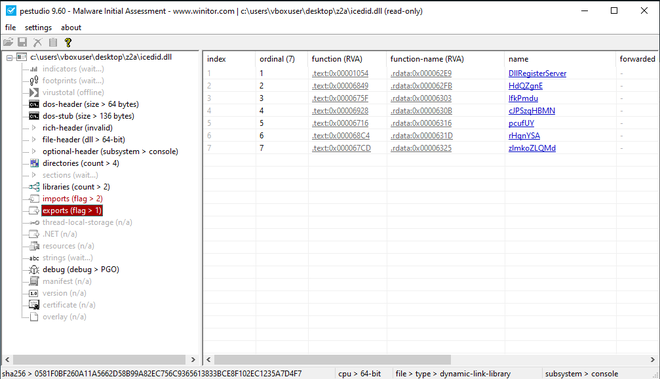Sort by the name column header
This screenshot has height=379, width=660.
point(560,59)
